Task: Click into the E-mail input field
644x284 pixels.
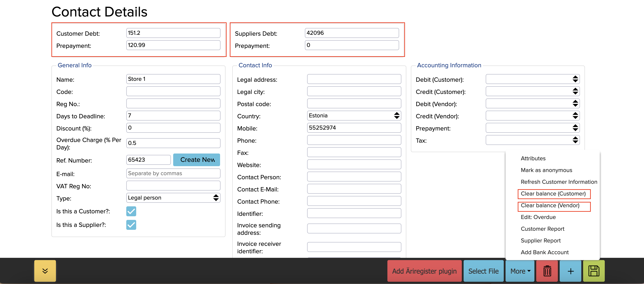Action: 173,173
